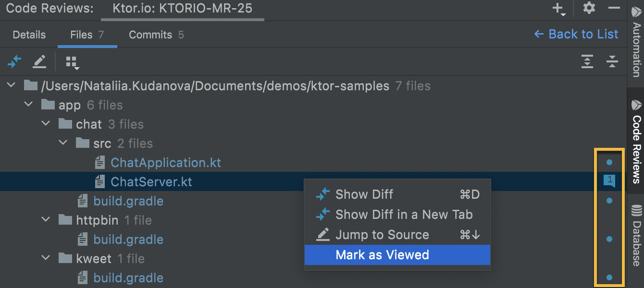
Task: Select the ChatApplication.kt file
Action: pyautogui.click(x=166, y=163)
